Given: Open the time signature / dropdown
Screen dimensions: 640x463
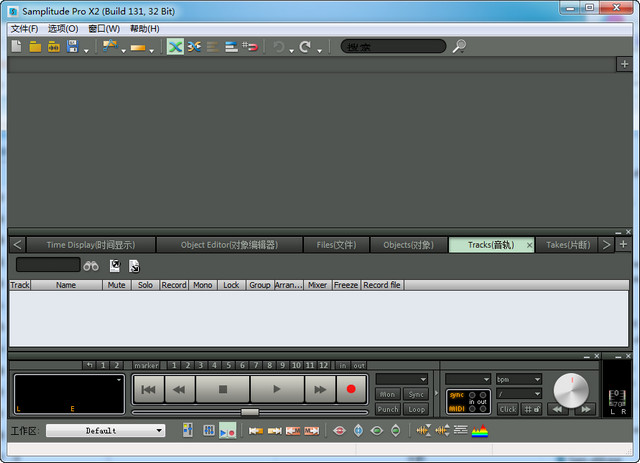Looking at the screenshot, I should pos(519,394).
